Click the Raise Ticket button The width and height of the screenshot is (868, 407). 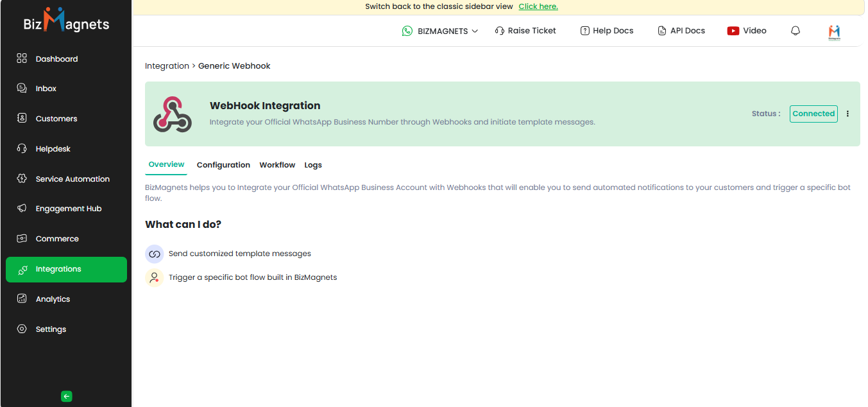tap(525, 31)
